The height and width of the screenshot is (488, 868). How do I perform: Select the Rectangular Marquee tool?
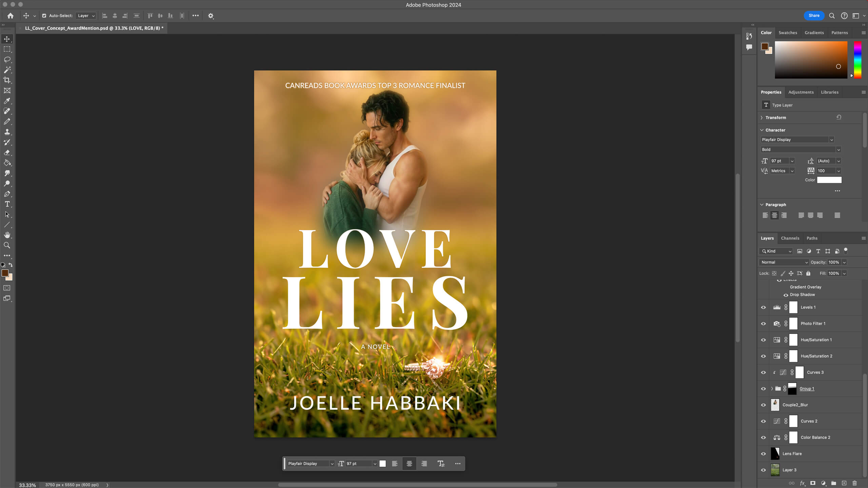pos(7,49)
